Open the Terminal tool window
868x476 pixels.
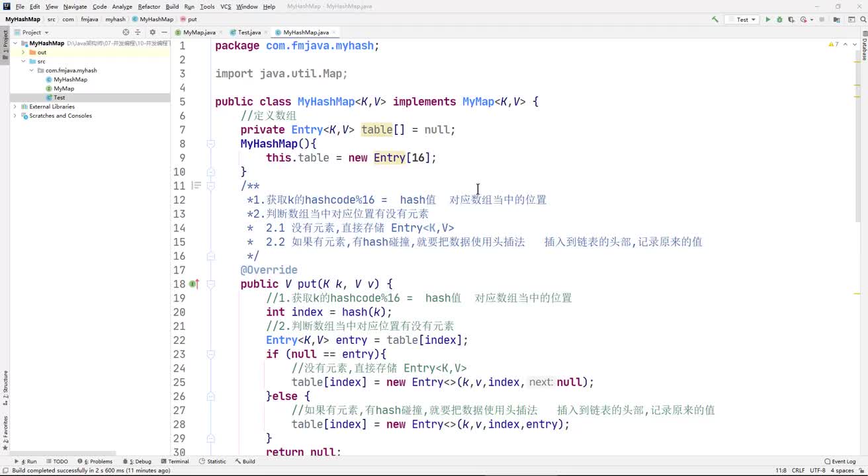tap(175, 461)
